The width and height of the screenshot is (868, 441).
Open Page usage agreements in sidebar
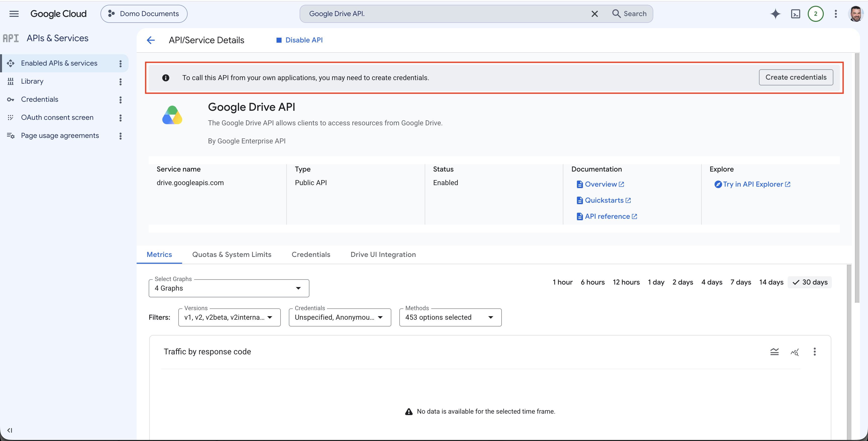tap(60, 136)
